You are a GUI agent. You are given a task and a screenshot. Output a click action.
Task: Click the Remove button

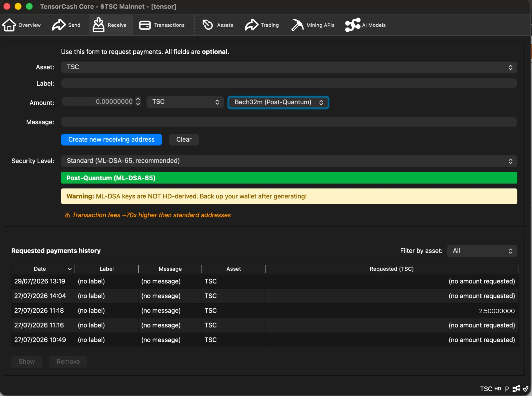point(68,362)
